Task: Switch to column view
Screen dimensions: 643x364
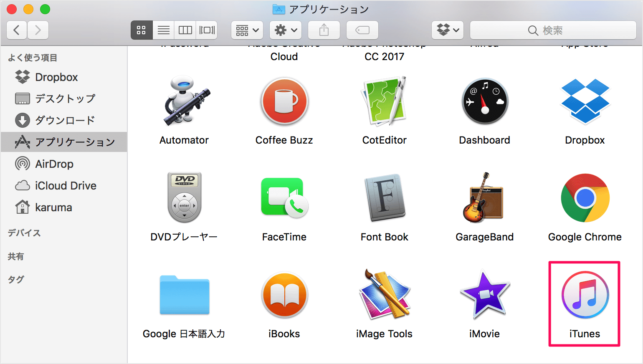Action: coord(185,30)
